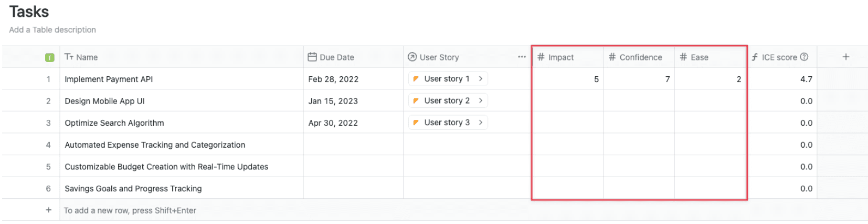Click the formula icon beside ICE score

(755, 57)
